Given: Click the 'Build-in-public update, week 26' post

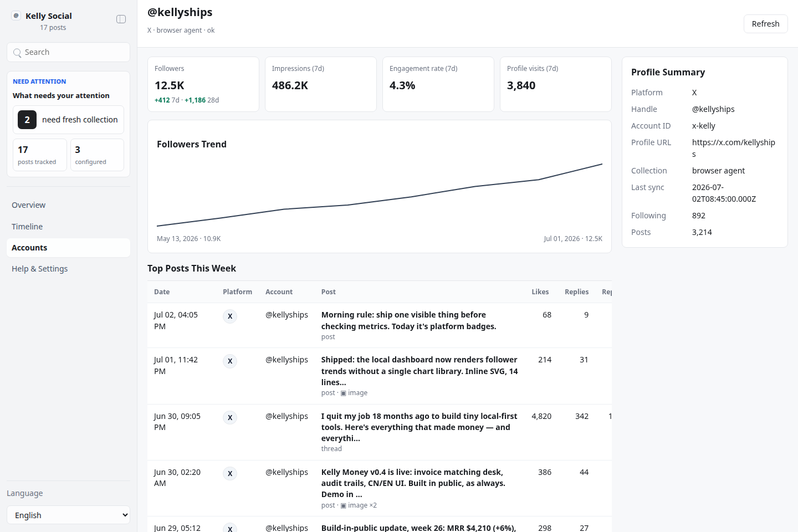Looking at the screenshot, I should 418,528.
